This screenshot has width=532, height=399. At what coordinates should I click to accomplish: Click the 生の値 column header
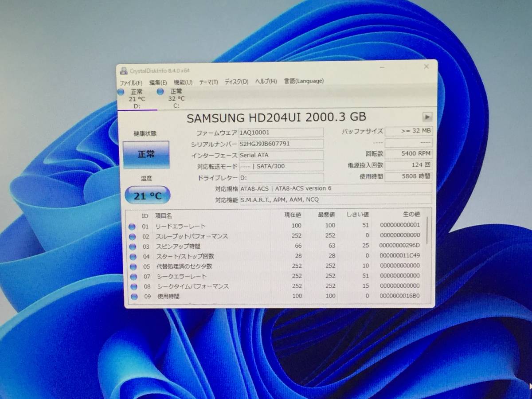(411, 214)
